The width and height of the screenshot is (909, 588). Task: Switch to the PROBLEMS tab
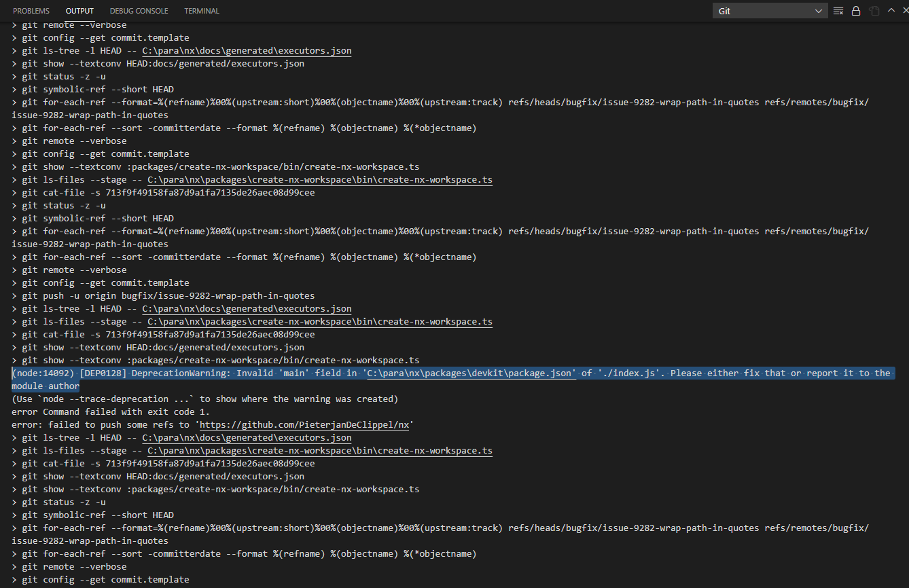(x=31, y=10)
